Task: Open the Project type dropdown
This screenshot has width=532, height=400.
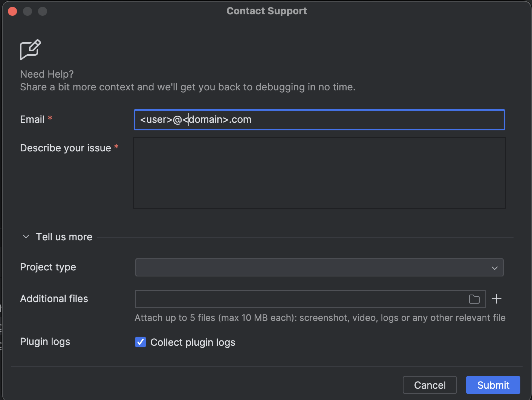Action: [313, 268]
